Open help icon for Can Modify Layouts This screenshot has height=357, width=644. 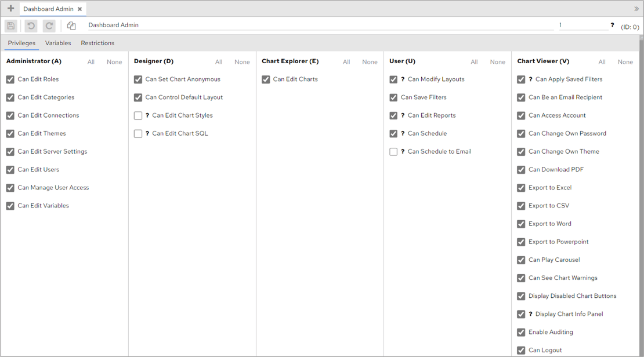pos(403,79)
